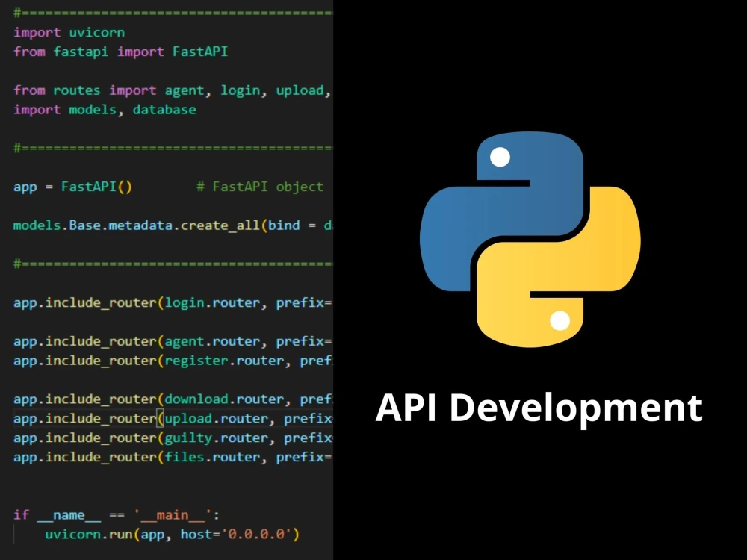Click the white dot on the blue snake
Image resolution: width=747 pixels, height=560 pixels.
[x=500, y=157]
